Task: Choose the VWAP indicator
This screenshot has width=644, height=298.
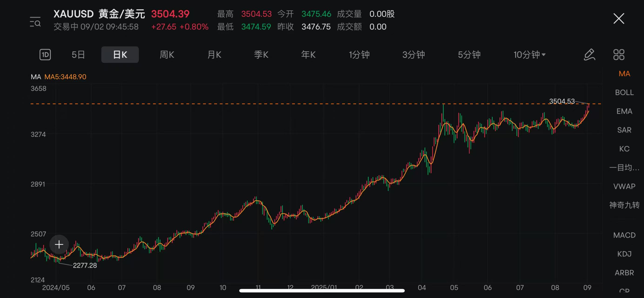Action: pos(624,186)
